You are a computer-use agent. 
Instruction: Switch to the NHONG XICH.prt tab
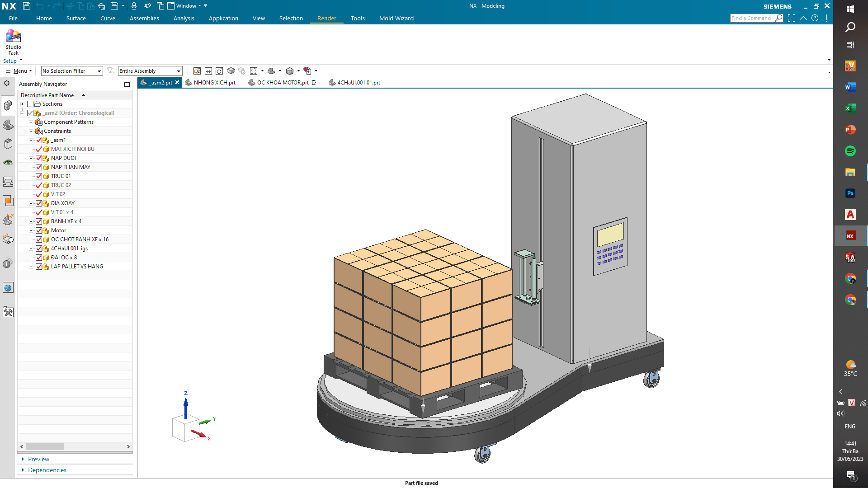[214, 83]
